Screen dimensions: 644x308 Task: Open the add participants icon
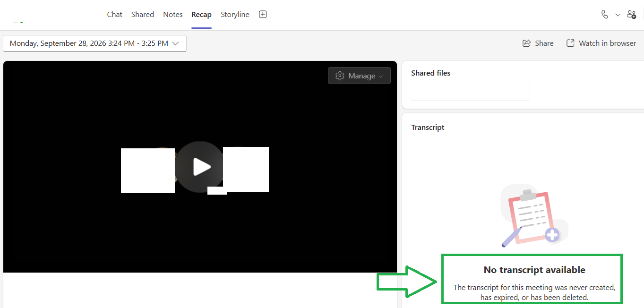[631, 15]
